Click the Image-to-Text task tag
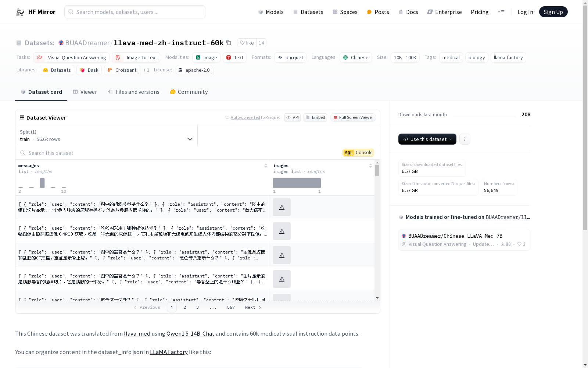Screen dimensions: 588x368 coord(136,57)
